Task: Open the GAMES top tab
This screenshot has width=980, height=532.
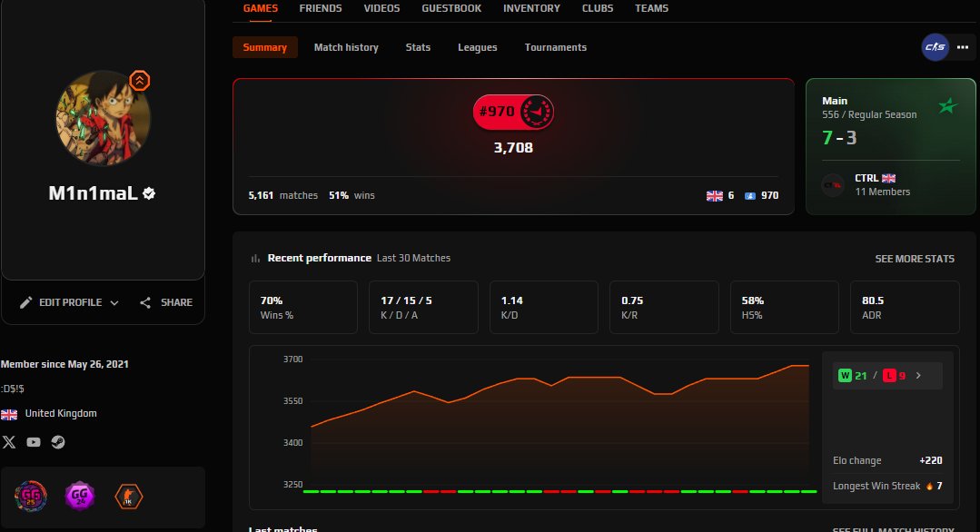Action: click(260, 8)
